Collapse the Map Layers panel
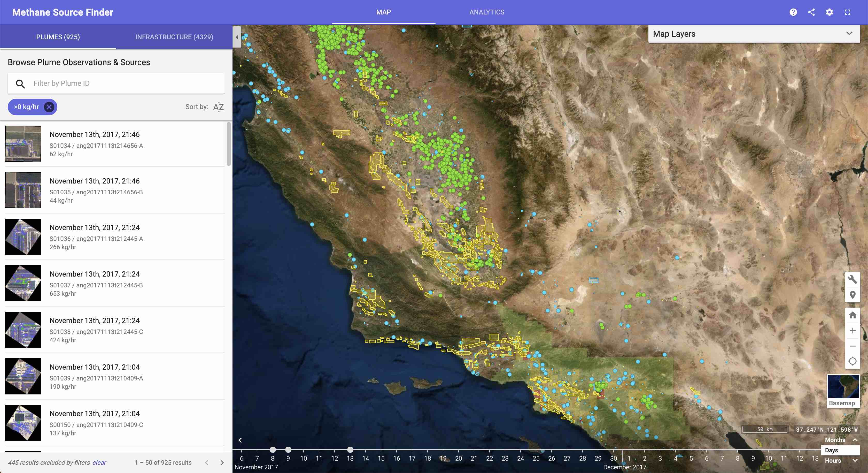Viewport: 868px width, 473px height. (850, 34)
